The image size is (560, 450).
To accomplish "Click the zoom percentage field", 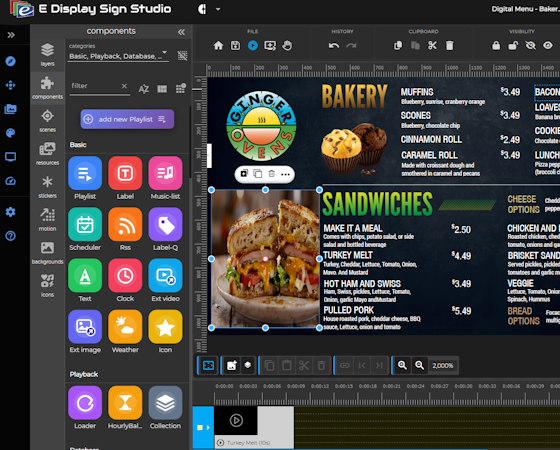I will 443,365.
